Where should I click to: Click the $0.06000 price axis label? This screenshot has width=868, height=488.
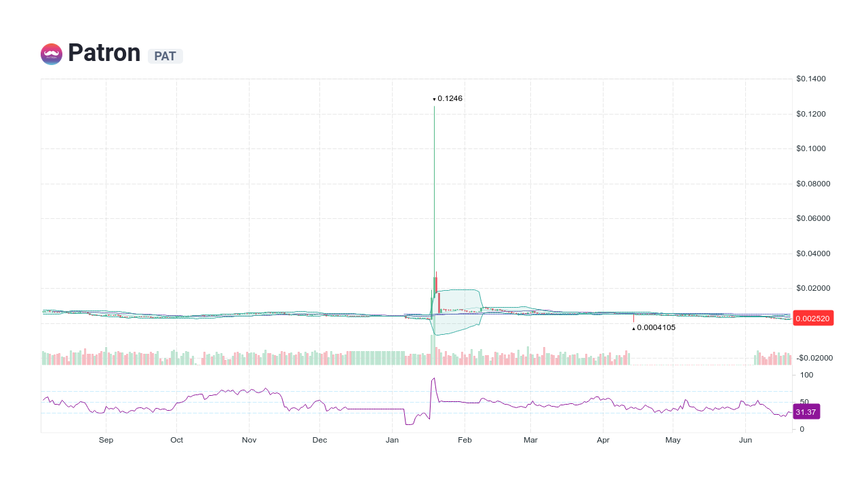tap(812, 218)
